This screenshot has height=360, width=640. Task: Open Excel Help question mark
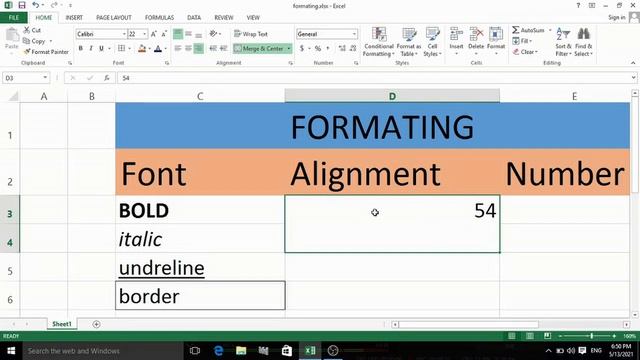click(578, 5)
